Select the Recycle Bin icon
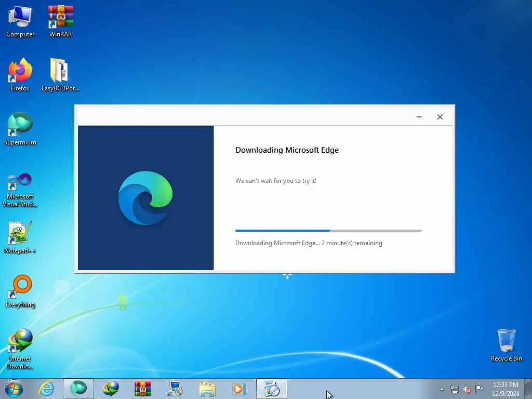This screenshot has height=399, width=532. click(x=506, y=345)
